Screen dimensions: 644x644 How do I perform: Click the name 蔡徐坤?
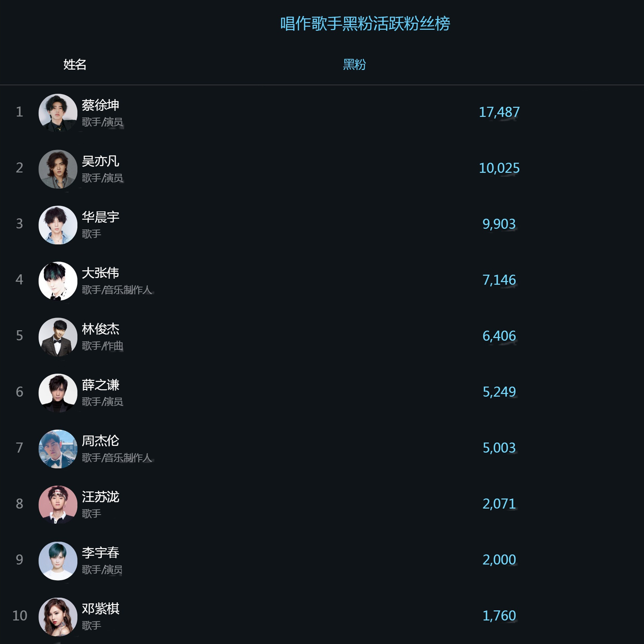click(x=100, y=106)
